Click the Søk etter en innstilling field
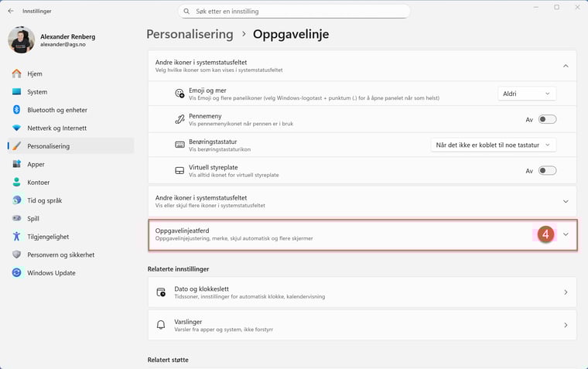 tap(294, 12)
